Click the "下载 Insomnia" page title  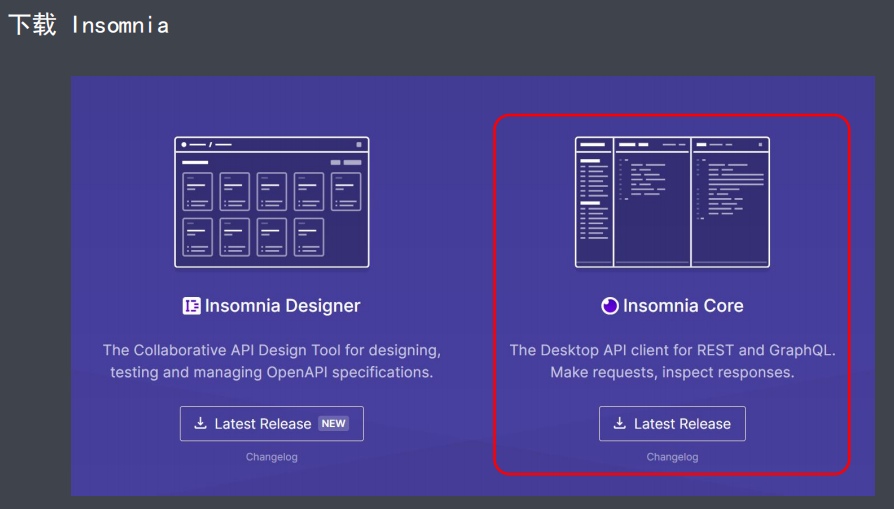(x=88, y=25)
